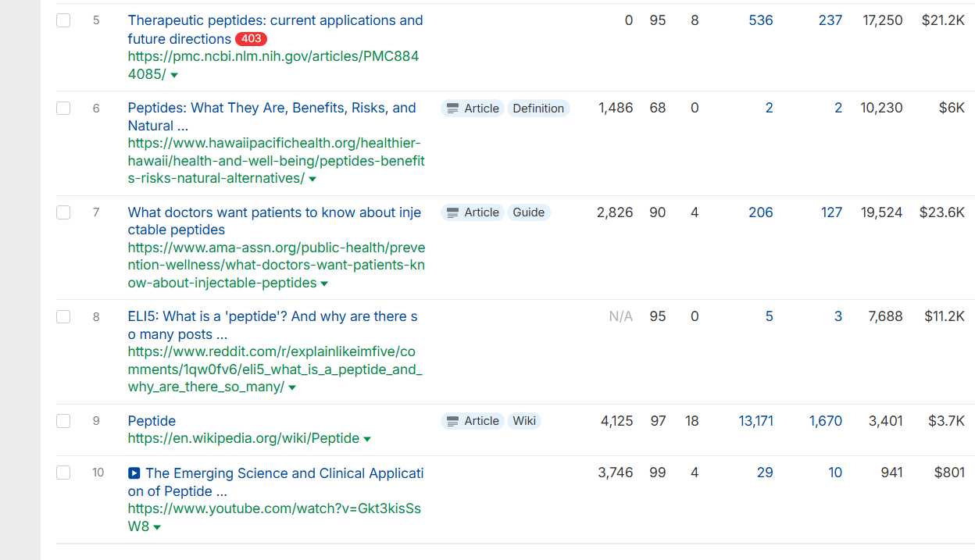Click the Wiki tag
The width and height of the screenshot is (975, 560).
tap(524, 421)
